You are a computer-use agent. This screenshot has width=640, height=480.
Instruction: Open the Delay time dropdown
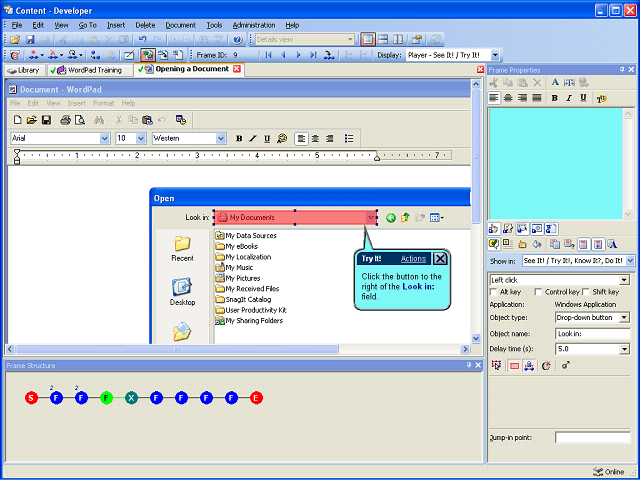624,349
